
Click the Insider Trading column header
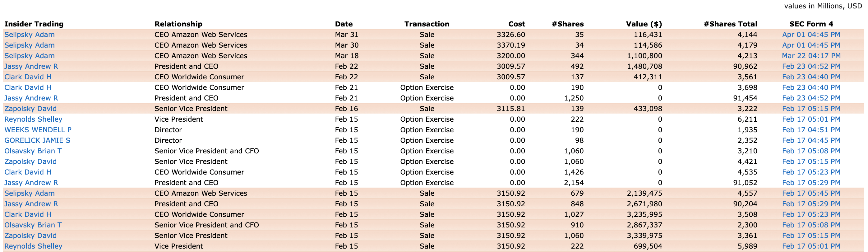pos(34,24)
